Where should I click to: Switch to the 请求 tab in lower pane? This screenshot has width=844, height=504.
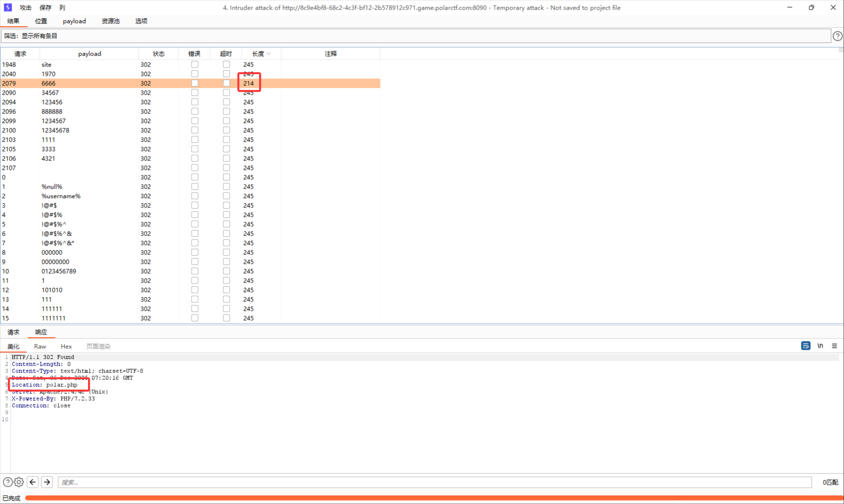tap(13, 332)
